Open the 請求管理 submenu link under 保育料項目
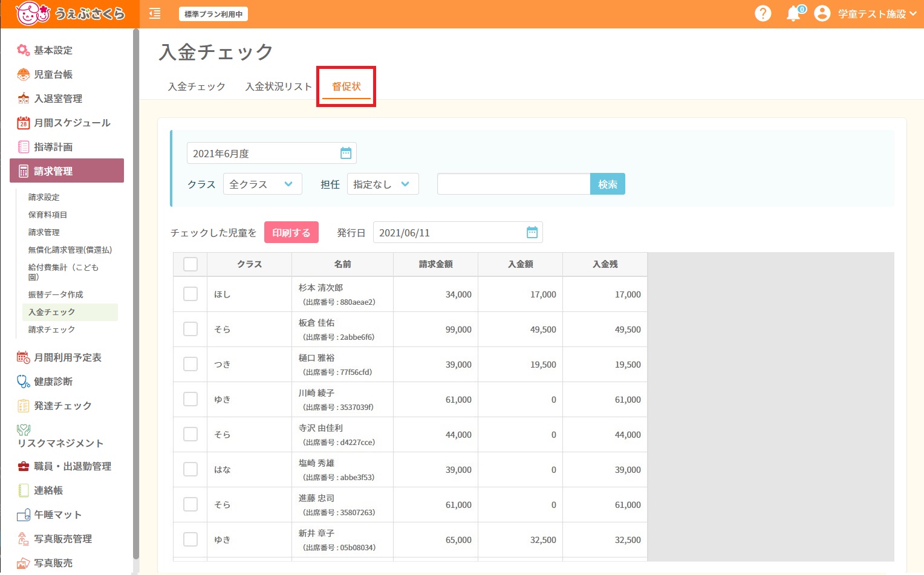The image size is (924, 575). (x=44, y=232)
